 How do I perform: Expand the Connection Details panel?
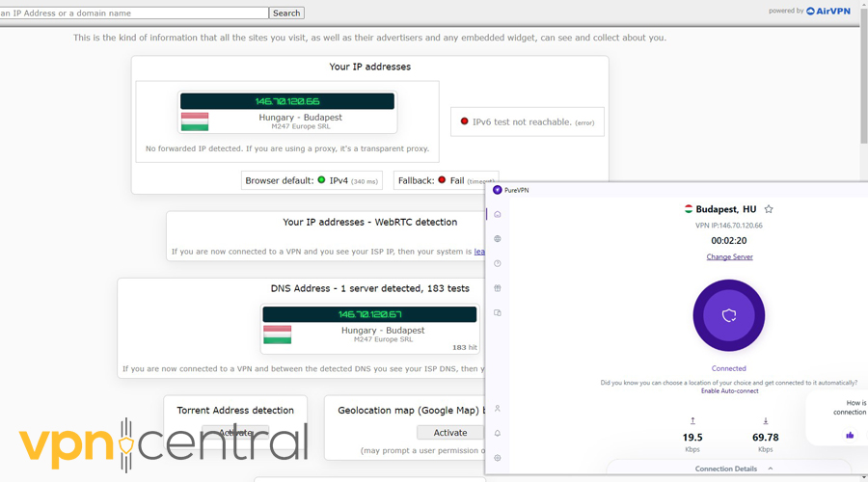coord(734,469)
